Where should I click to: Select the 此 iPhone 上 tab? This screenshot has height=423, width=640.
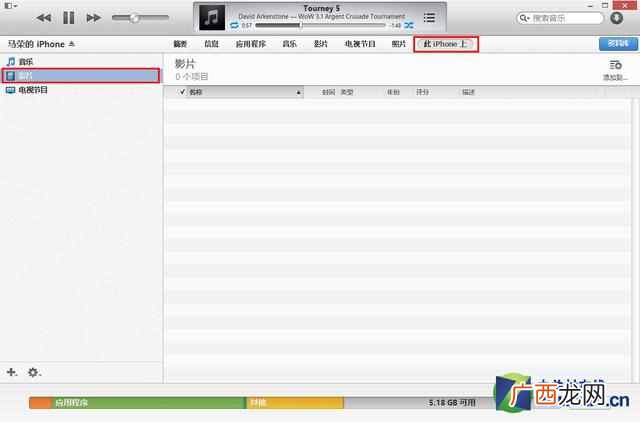(x=446, y=44)
